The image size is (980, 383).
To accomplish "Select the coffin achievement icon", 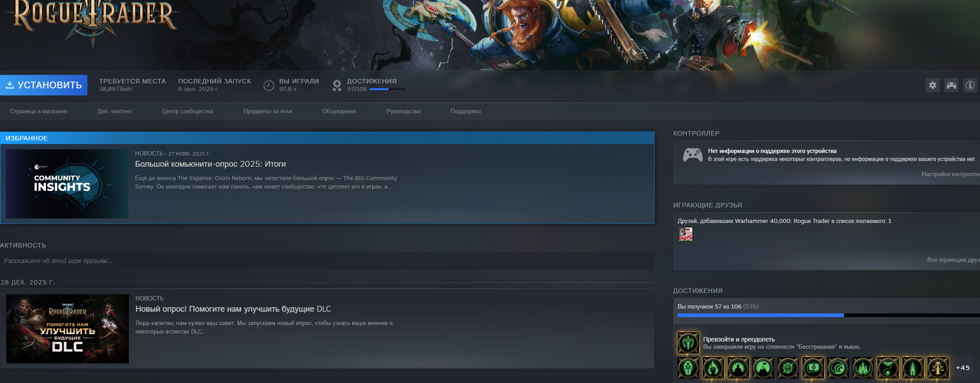I will coord(688,368).
